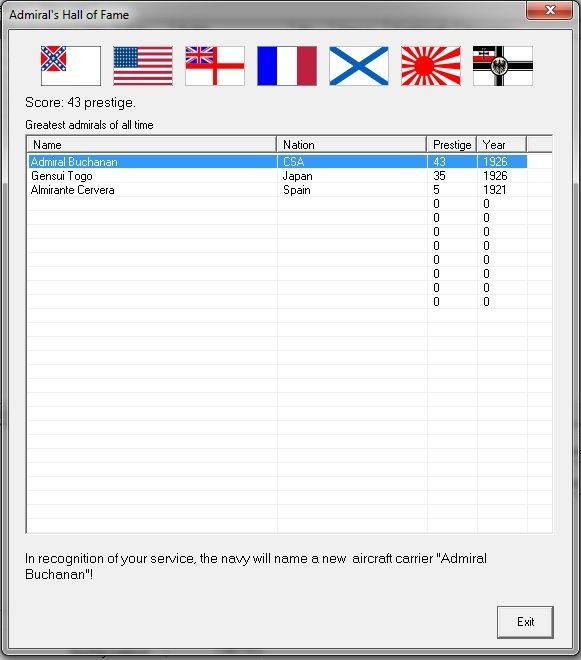Click the 1921 year cell
Screen dimensions: 581x660
(x=495, y=190)
